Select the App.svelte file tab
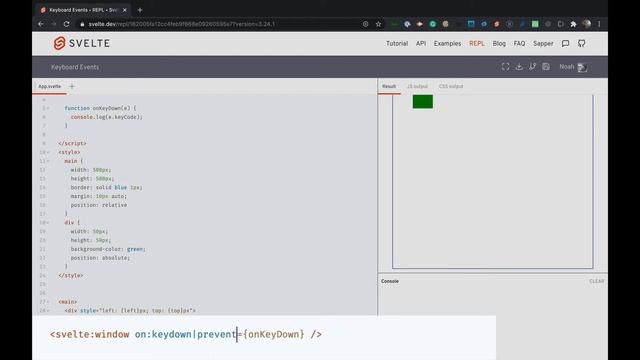Viewport: 640px width, 360px height. click(x=49, y=87)
